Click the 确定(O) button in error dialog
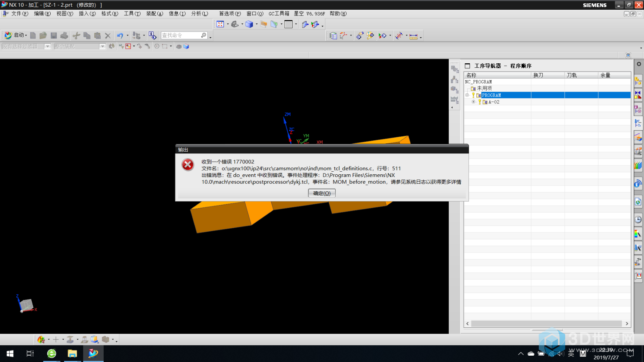 click(x=322, y=193)
